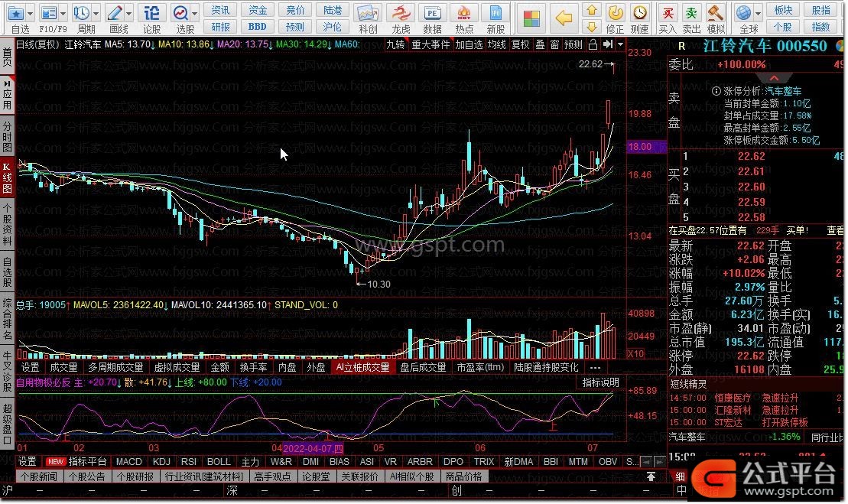Click the jump-to-end arrow icon in chart toolbar
848x504 pixels.
608,44
